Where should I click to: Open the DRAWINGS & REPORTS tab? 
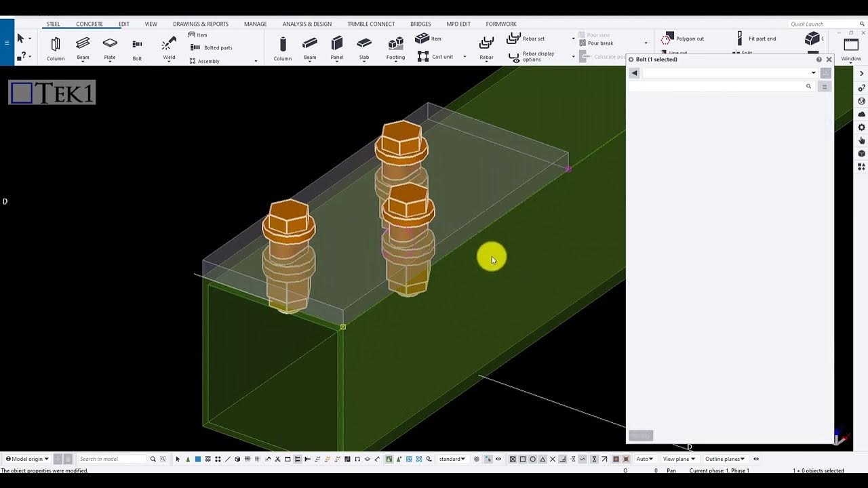(201, 24)
